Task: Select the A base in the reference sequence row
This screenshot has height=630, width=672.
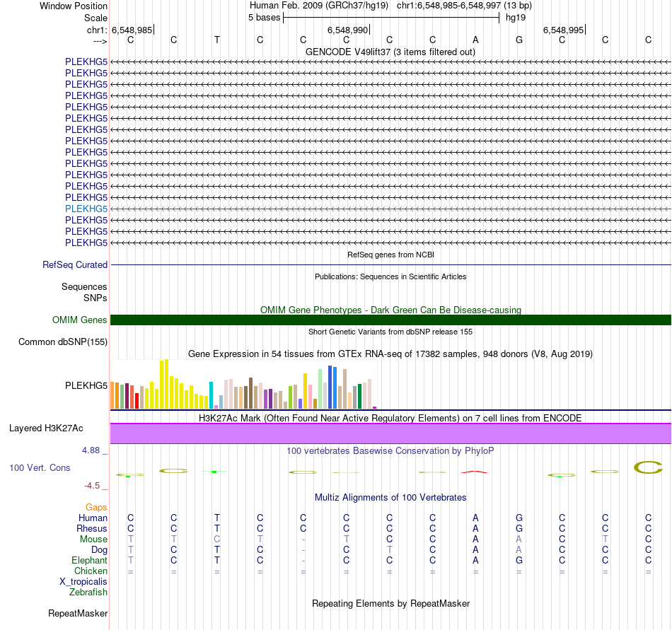Action: (x=475, y=40)
